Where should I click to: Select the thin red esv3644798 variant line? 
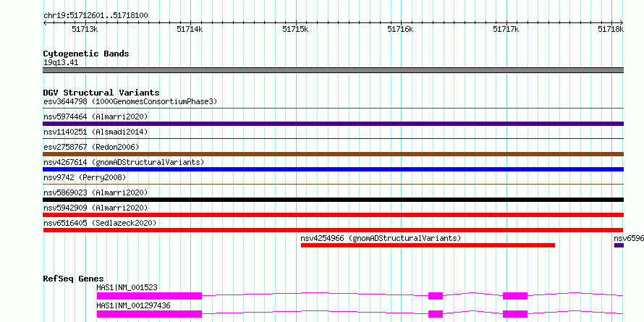click(334, 109)
